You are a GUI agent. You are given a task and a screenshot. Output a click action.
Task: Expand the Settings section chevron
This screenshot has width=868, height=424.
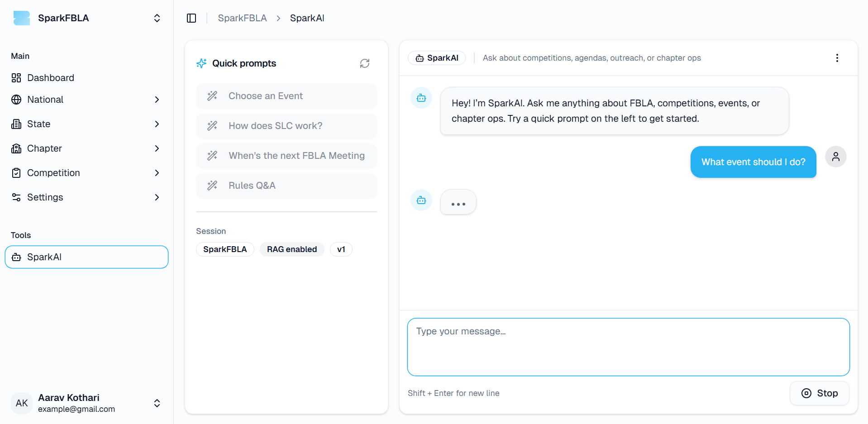pos(157,197)
